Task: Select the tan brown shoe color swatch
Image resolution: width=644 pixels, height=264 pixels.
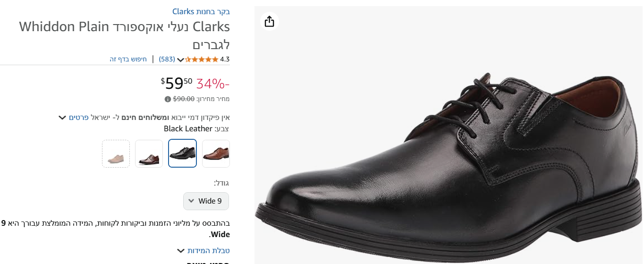Action: click(x=216, y=153)
